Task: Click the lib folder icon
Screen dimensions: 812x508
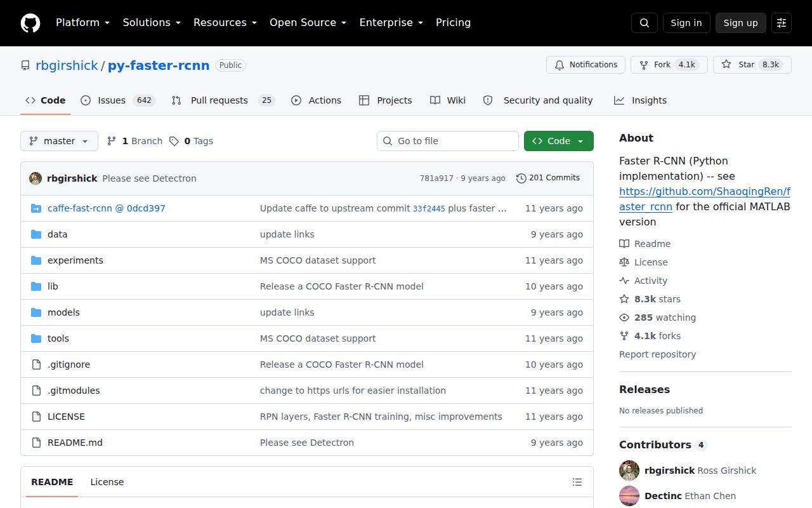Action: click(36, 286)
